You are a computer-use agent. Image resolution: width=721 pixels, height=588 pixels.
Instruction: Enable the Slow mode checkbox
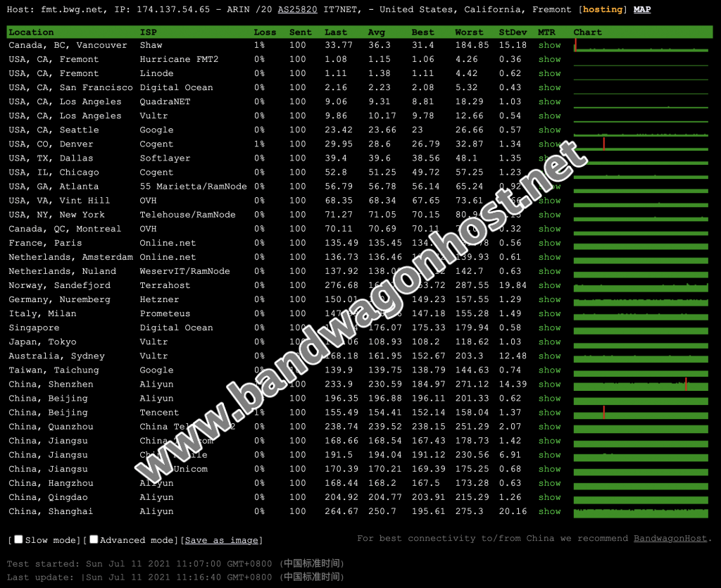click(x=18, y=539)
